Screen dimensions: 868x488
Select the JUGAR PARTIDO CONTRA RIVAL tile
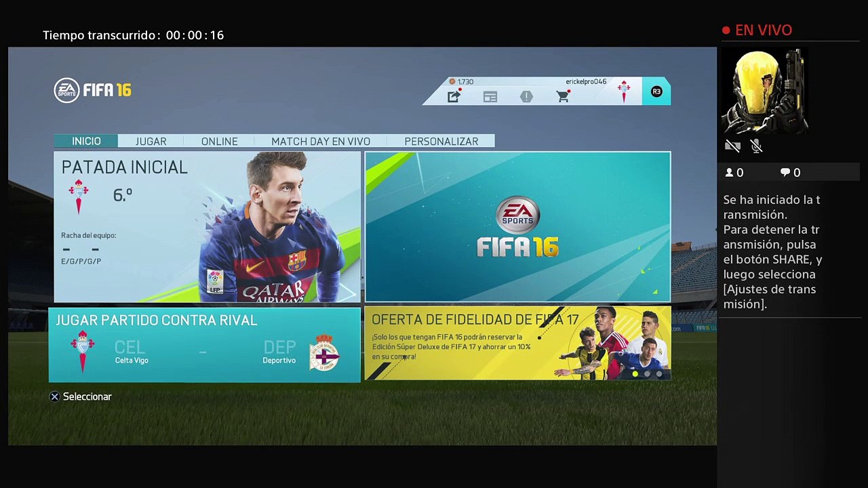coord(204,345)
